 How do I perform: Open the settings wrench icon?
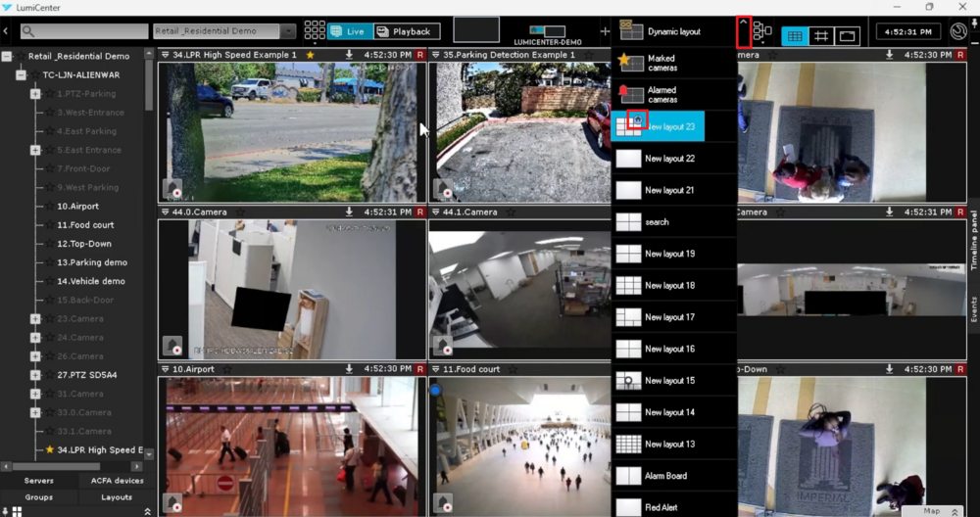pos(958,32)
